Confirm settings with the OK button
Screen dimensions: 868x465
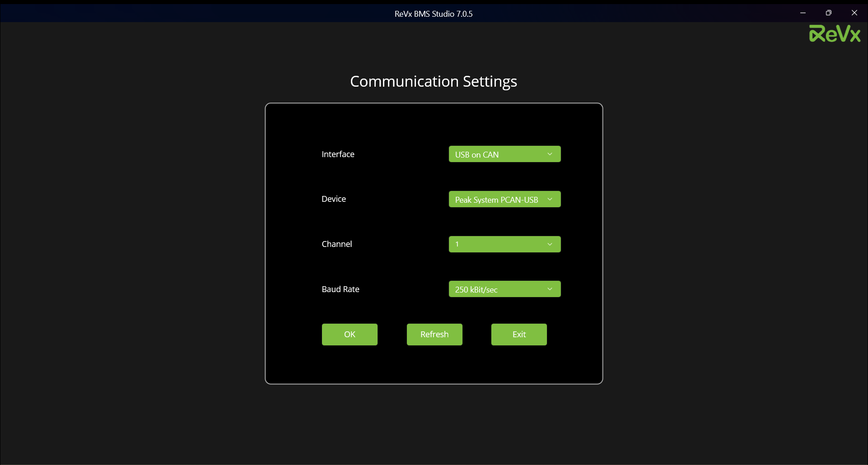tap(350, 335)
